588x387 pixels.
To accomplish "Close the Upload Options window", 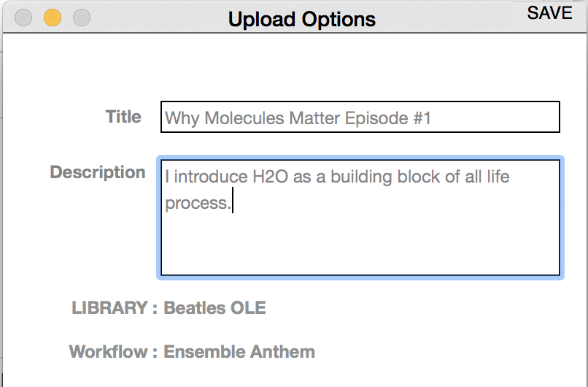I will coord(23,18).
